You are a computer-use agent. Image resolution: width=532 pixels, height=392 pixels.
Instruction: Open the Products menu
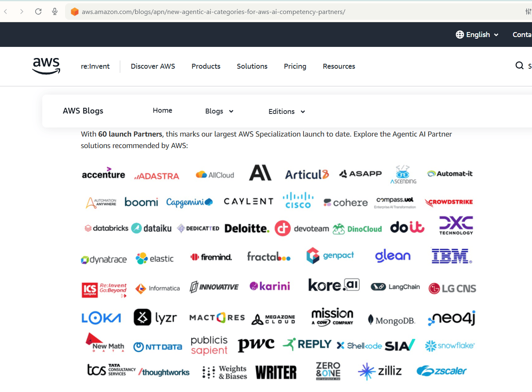click(x=206, y=66)
